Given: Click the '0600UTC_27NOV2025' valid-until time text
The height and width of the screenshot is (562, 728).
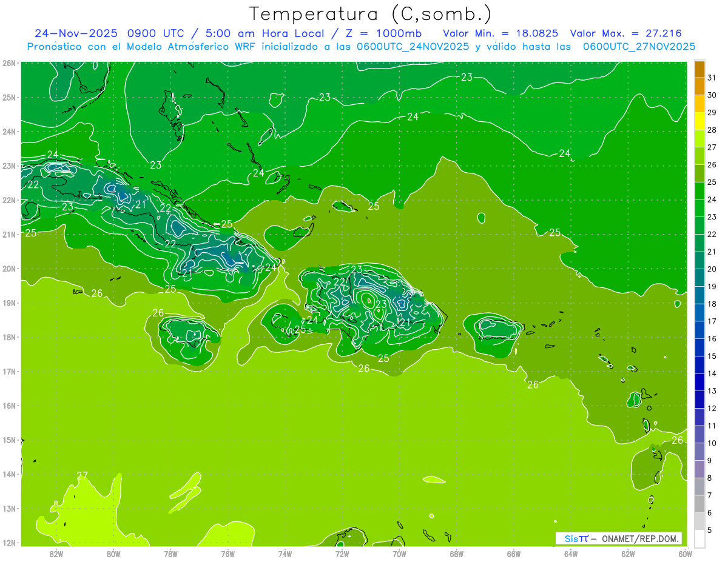Looking at the screenshot, I should tap(639, 47).
